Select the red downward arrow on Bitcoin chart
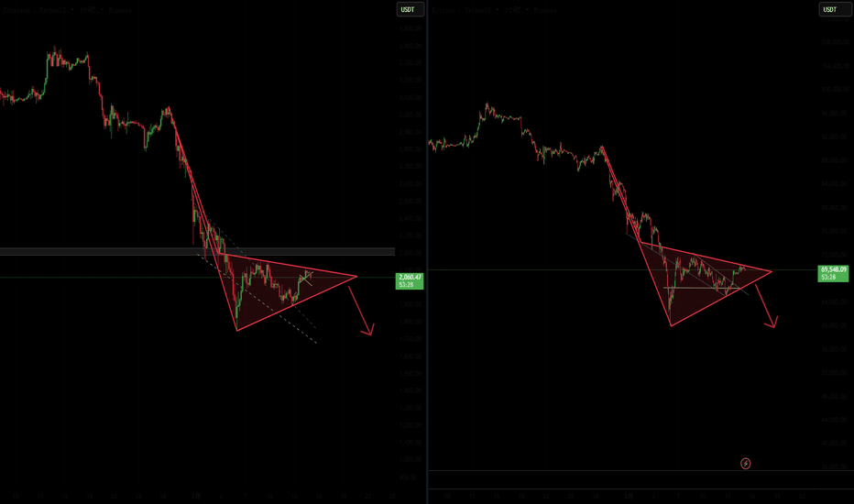 tap(766, 306)
